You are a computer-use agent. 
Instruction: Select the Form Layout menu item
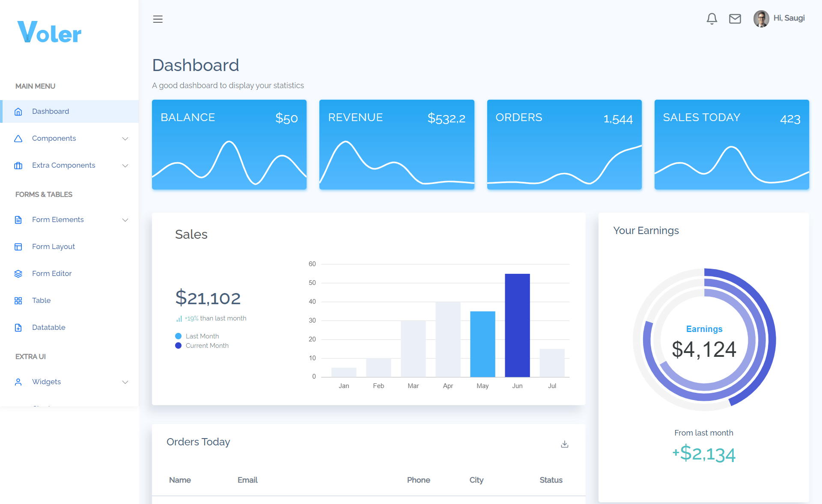pos(53,246)
